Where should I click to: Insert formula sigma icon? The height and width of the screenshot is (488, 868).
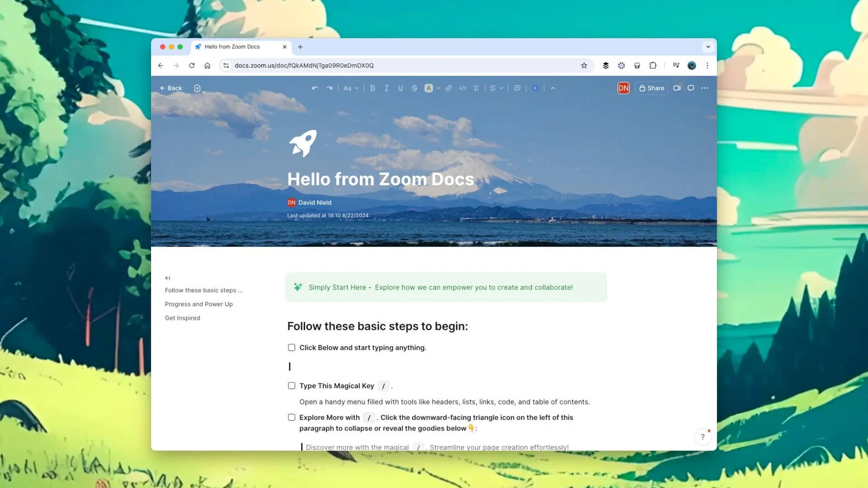[x=476, y=88]
